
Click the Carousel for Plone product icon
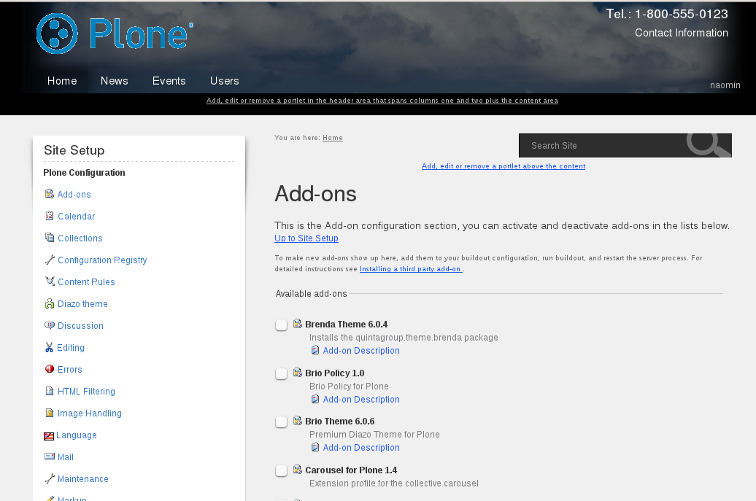pyautogui.click(x=297, y=469)
